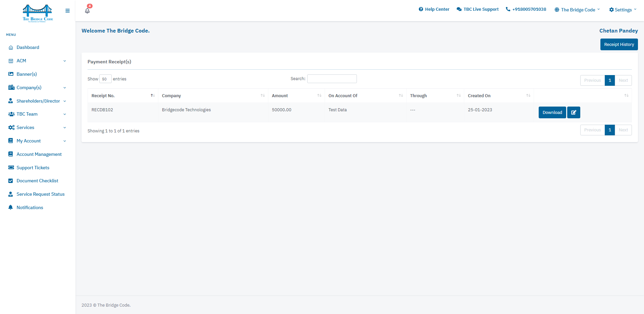Click the ACM table icon
Screen dimensions: 644x314
11,61
